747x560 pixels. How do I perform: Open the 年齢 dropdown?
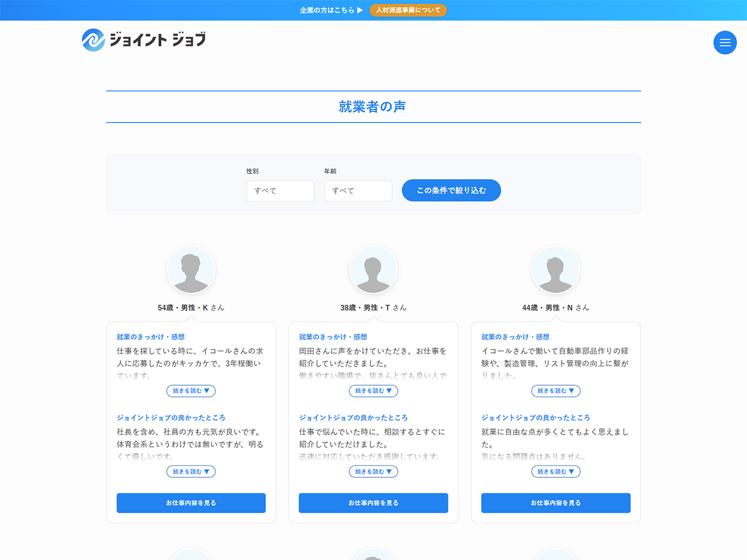pyautogui.click(x=358, y=191)
